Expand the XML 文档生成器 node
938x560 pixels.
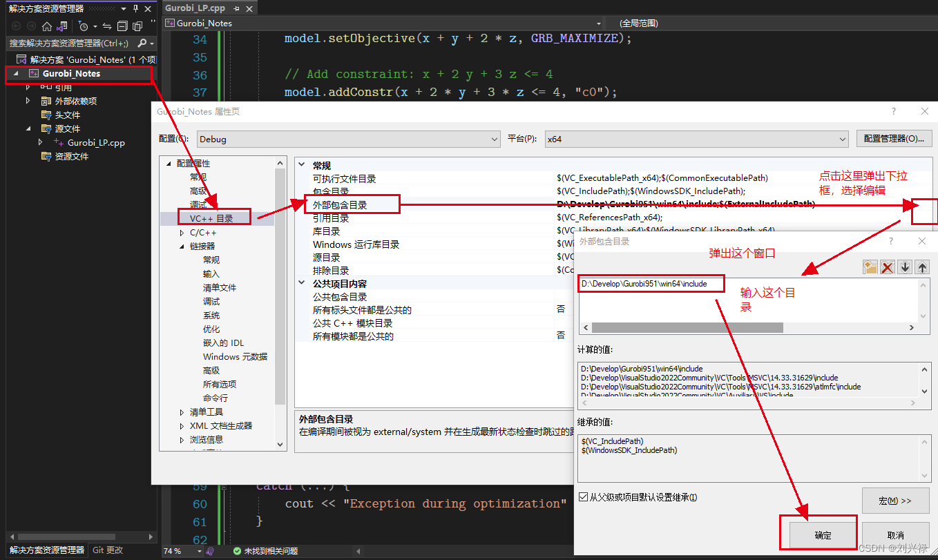click(x=182, y=426)
